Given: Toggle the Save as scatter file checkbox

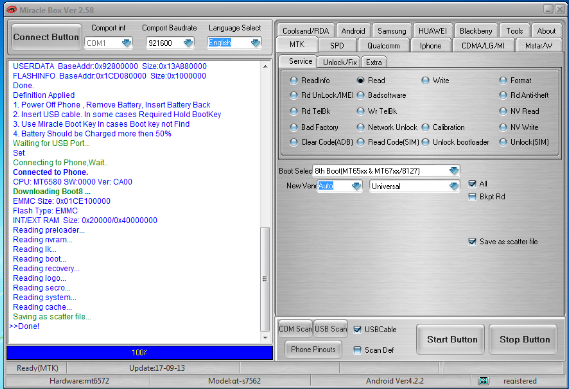Looking at the screenshot, I should pos(472,241).
